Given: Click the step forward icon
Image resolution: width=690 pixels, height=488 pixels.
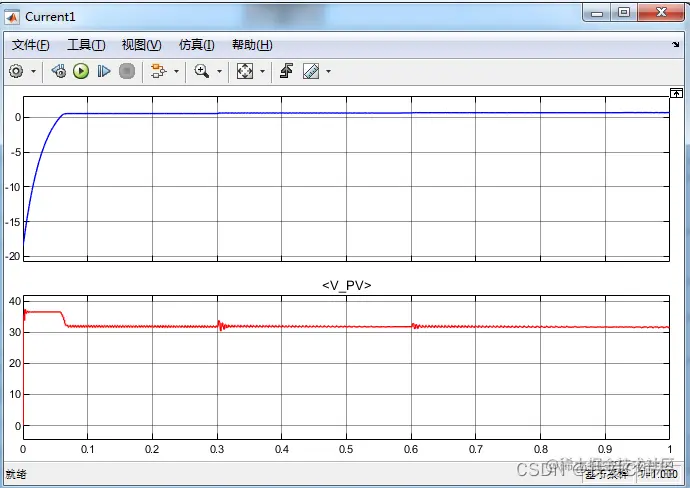Looking at the screenshot, I should [104, 71].
